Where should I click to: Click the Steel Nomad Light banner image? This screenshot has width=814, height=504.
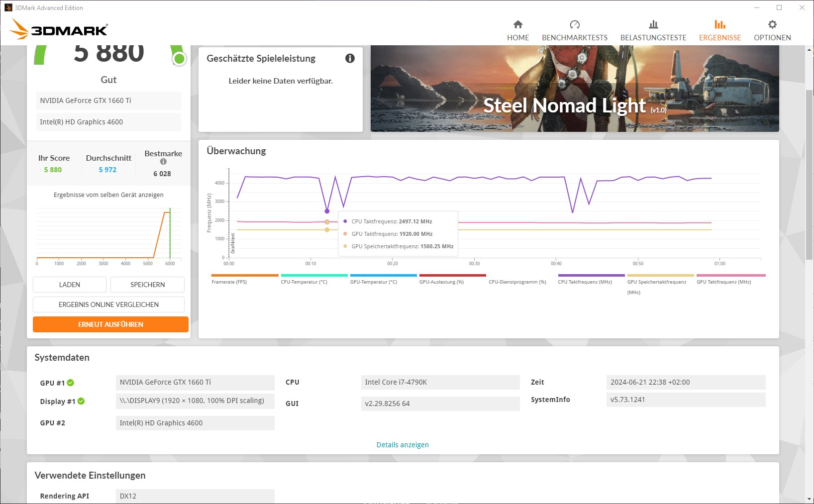click(575, 89)
